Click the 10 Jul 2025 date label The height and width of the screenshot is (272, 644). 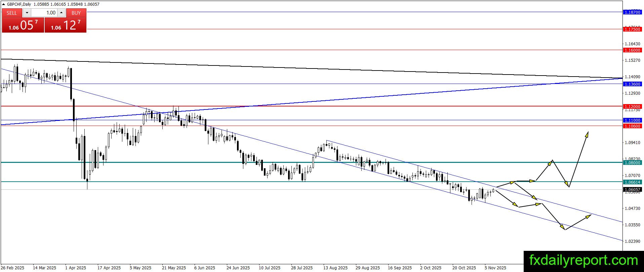[270, 268]
